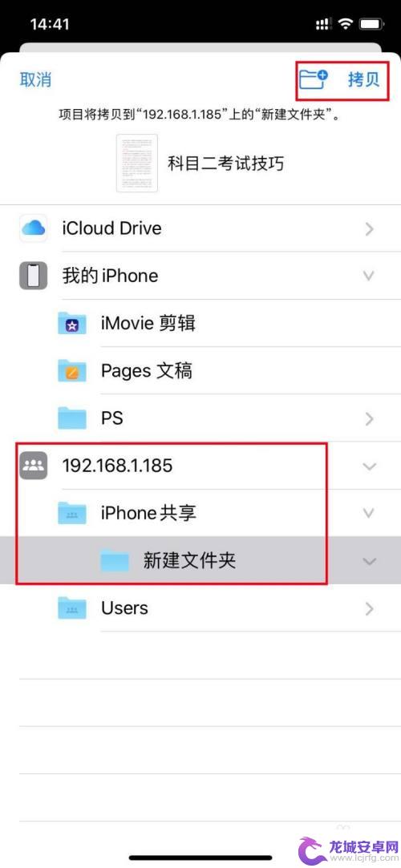
Task: Tap the My iPhone device icon
Action: click(x=33, y=275)
